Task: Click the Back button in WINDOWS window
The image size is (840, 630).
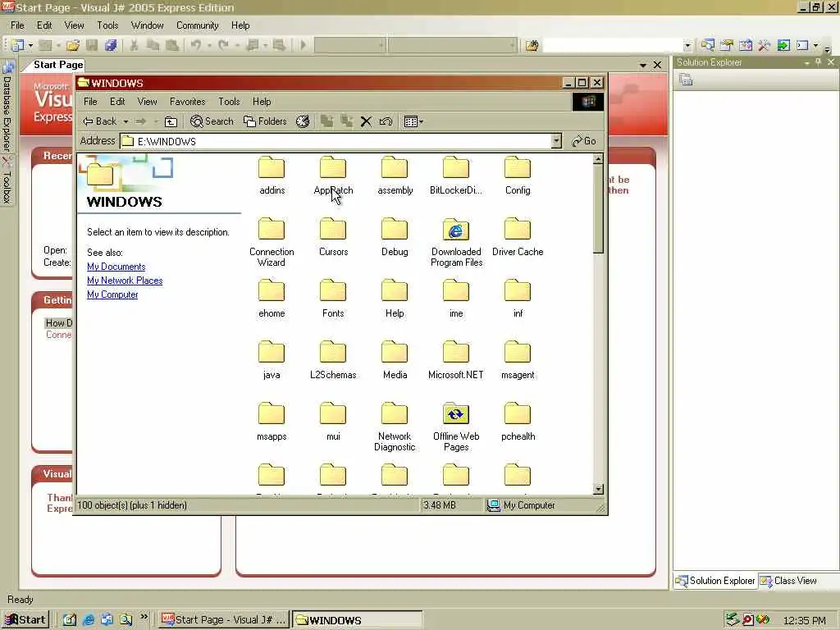Action: 99,121
